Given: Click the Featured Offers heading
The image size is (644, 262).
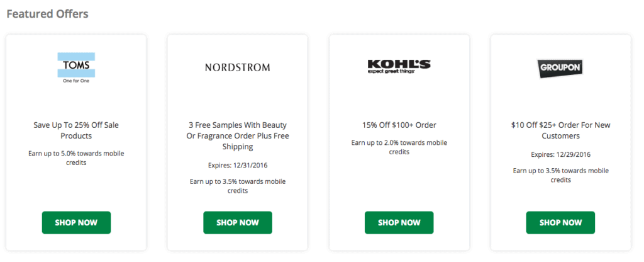Looking at the screenshot, I should pos(48,13).
